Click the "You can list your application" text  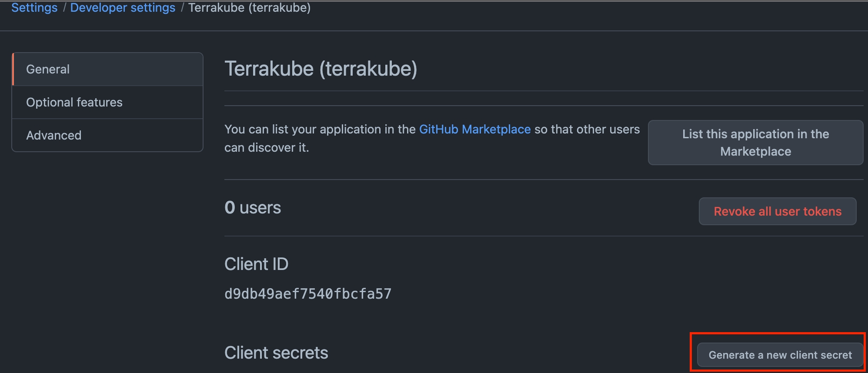[320, 129]
